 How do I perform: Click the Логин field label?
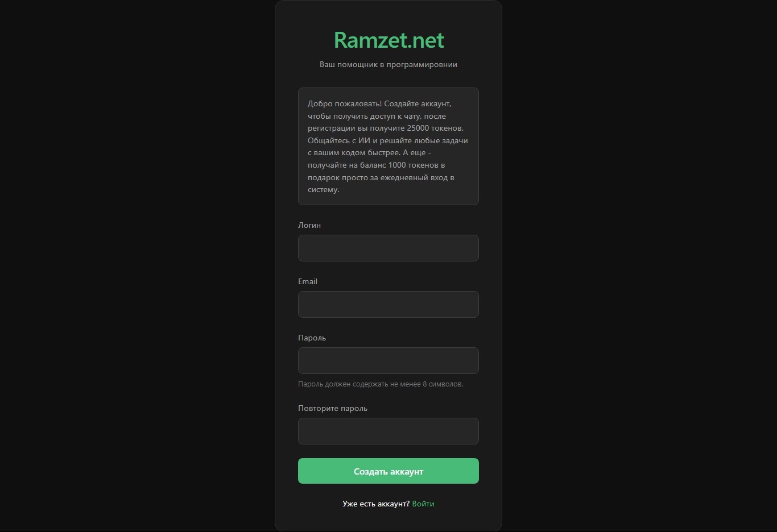click(x=309, y=225)
